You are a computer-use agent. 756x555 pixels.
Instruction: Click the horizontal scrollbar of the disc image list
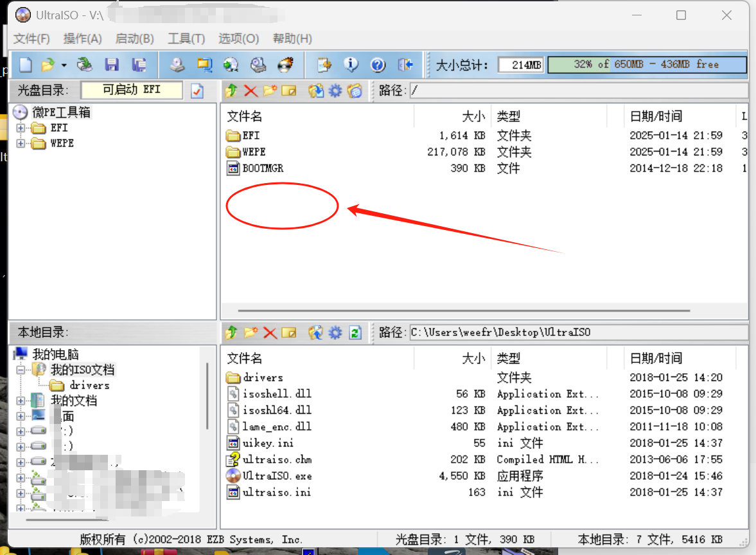point(464,311)
